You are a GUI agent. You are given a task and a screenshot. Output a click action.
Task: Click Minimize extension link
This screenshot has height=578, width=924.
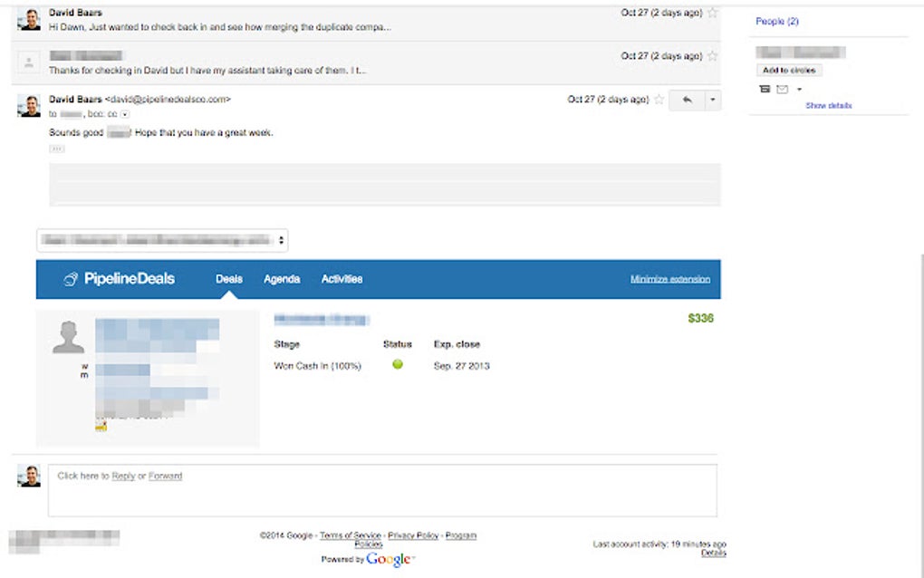tap(670, 279)
